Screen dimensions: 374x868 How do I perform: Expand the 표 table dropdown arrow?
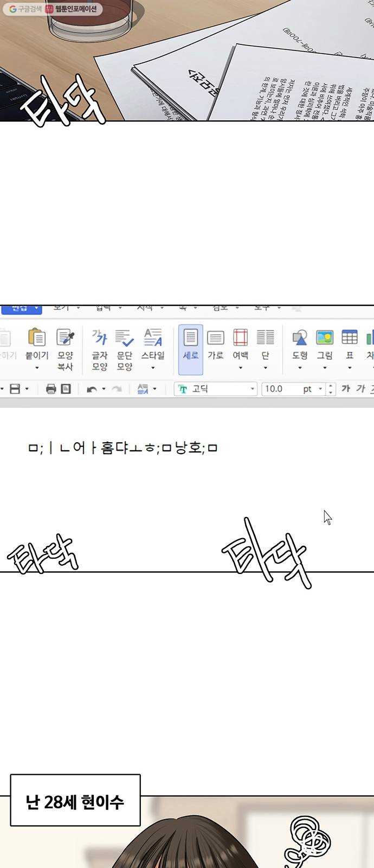click(350, 368)
